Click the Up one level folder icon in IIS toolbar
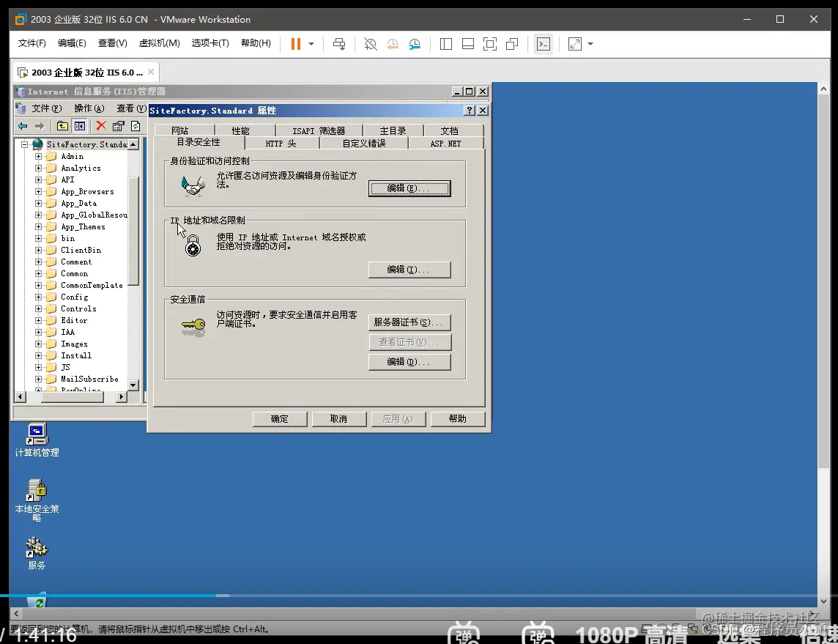This screenshot has width=838, height=644. point(62,126)
